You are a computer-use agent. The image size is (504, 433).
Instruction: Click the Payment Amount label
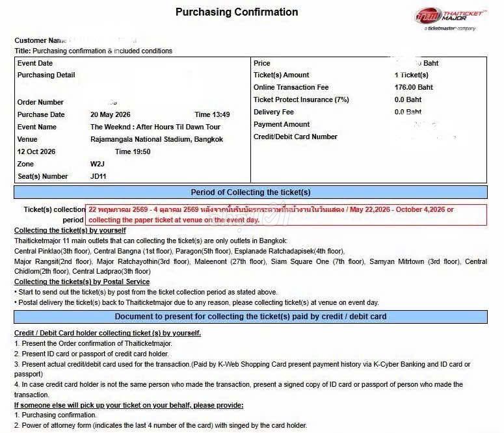[282, 124]
